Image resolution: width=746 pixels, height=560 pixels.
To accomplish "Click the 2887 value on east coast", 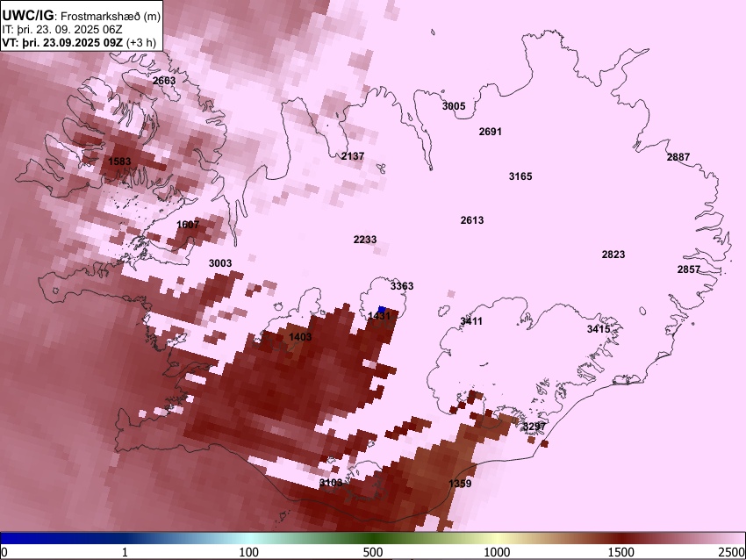I will [678, 157].
